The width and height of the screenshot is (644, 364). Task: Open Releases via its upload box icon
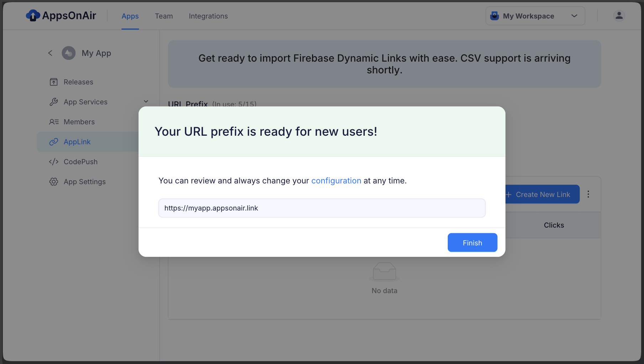coord(53,82)
